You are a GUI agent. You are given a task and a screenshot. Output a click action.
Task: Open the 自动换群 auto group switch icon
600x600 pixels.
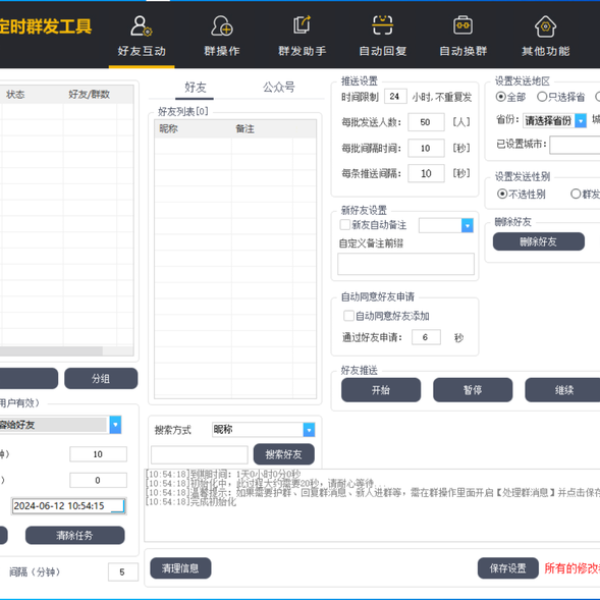click(463, 28)
